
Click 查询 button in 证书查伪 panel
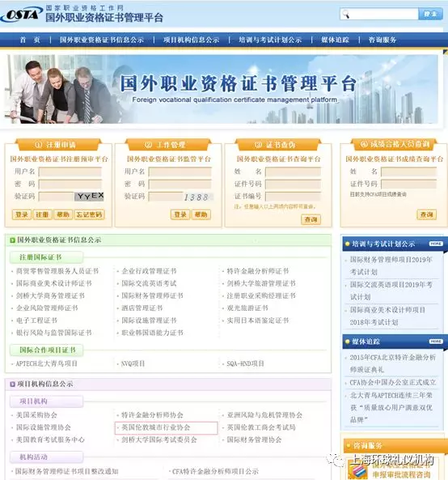tap(311, 219)
